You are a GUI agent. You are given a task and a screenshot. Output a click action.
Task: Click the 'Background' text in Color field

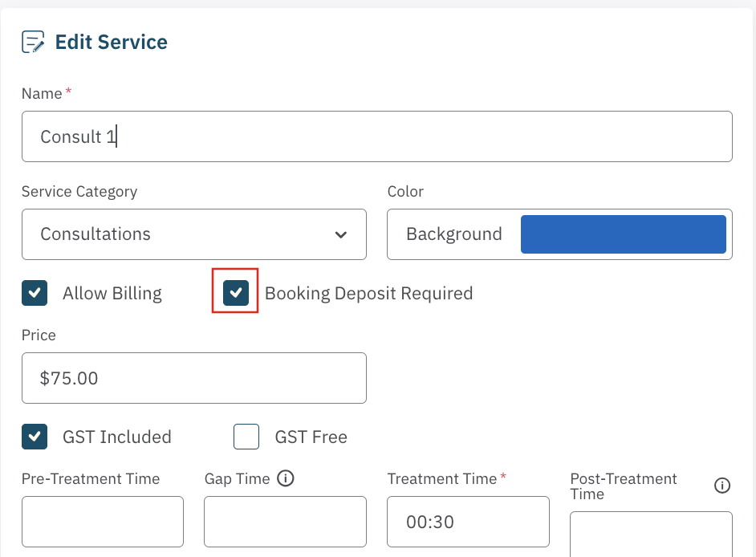pos(454,234)
